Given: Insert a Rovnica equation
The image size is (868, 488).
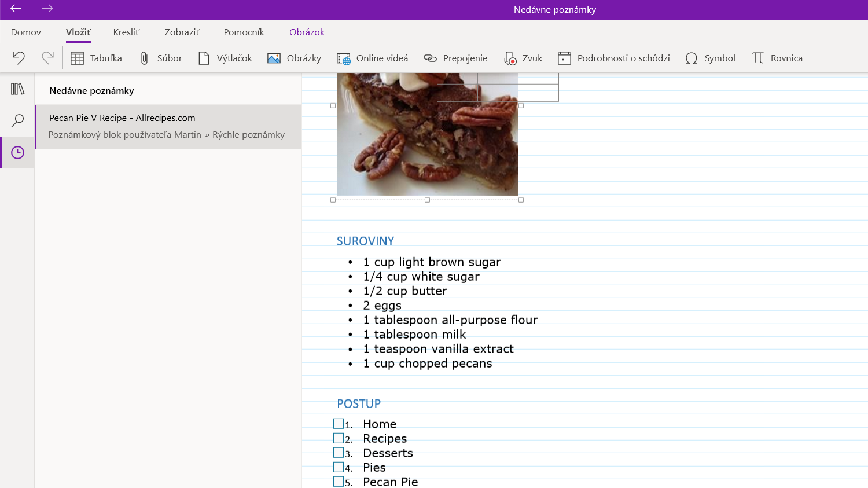Looking at the screenshot, I should point(777,58).
